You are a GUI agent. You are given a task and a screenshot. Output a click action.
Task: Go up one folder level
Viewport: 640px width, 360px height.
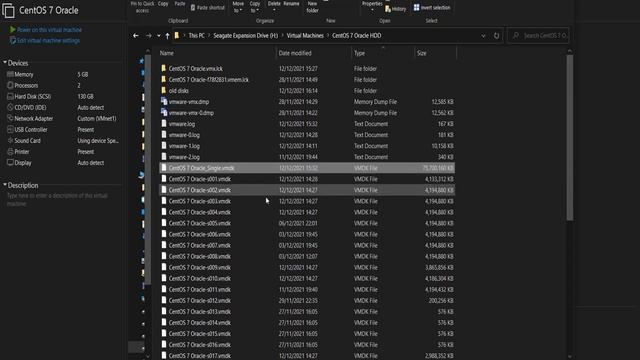coord(167,36)
